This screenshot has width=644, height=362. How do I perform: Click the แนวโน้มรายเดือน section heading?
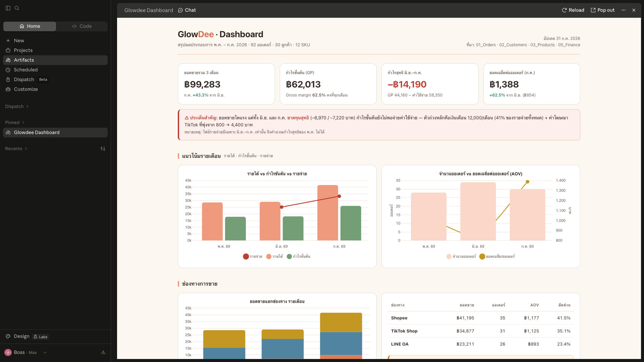click(x=201, y=156)
